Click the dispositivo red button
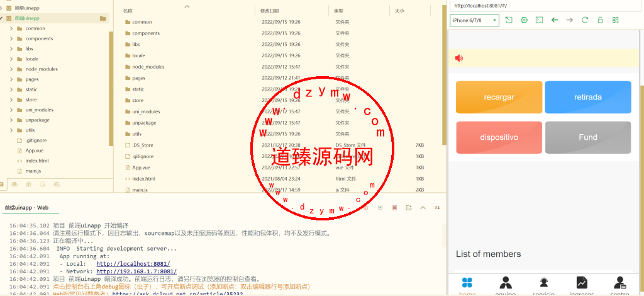Image resolution: width=644 pixels, height=296 pixels. point(499,137)
